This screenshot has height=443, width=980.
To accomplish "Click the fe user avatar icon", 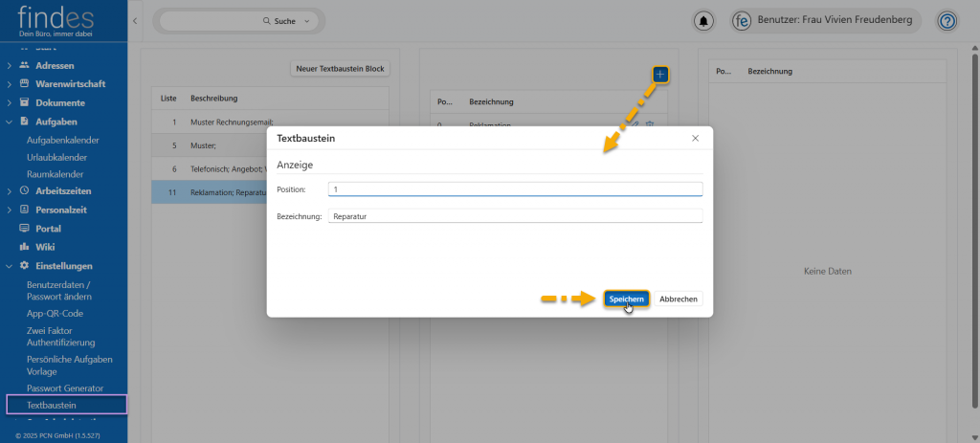I will 741,21.
